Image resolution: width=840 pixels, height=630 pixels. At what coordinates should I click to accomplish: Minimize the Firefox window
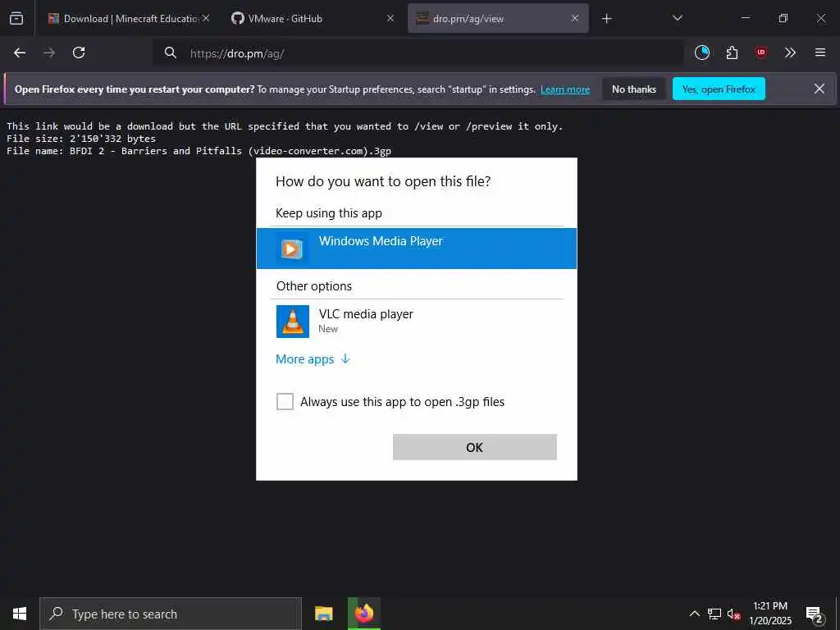[x=745, y=18]
